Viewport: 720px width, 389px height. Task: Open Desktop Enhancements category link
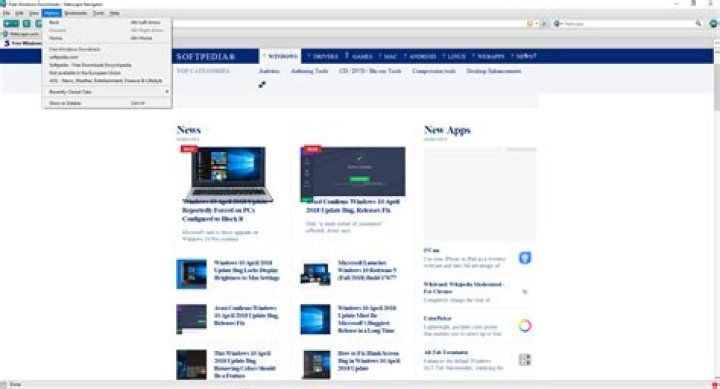[494, 71]
